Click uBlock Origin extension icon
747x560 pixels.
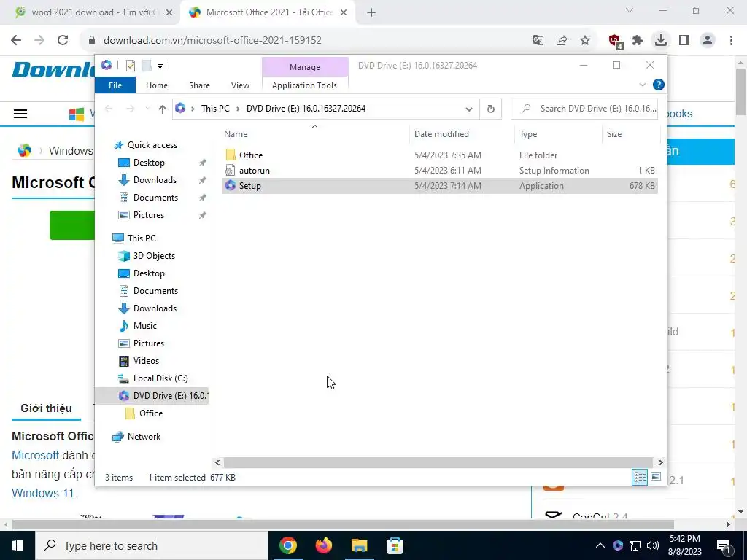(615, 41)
